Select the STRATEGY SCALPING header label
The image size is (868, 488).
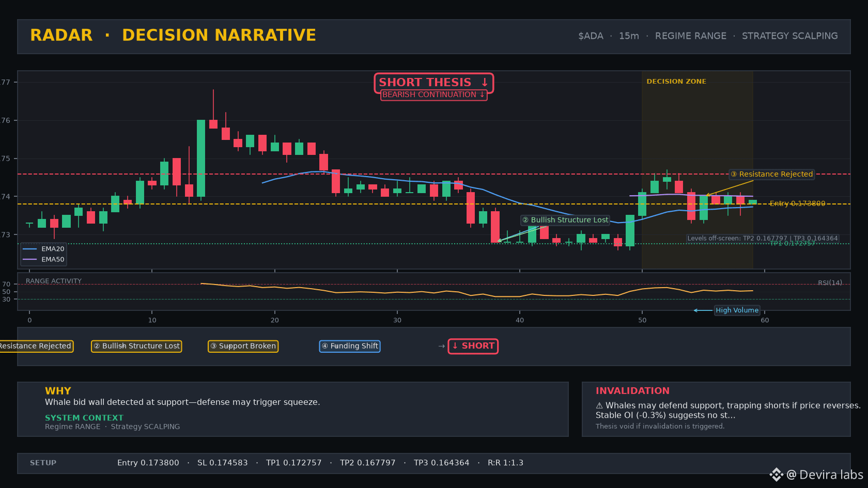(x=790, y=36)
